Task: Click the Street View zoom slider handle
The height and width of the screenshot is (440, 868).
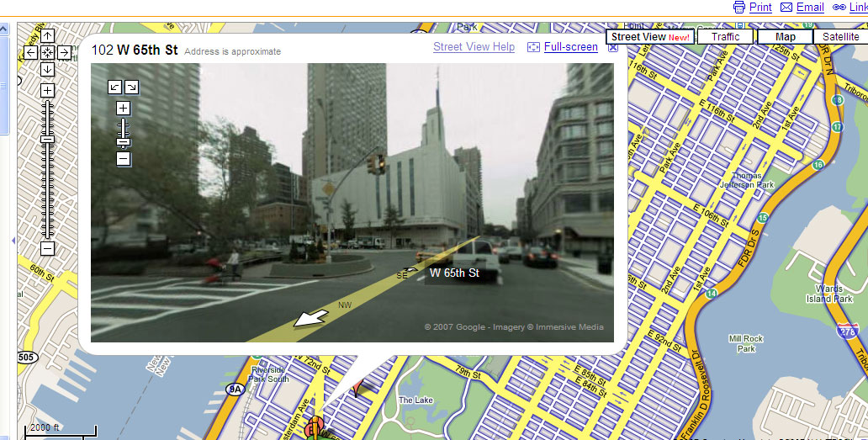Action: [124, 143]
